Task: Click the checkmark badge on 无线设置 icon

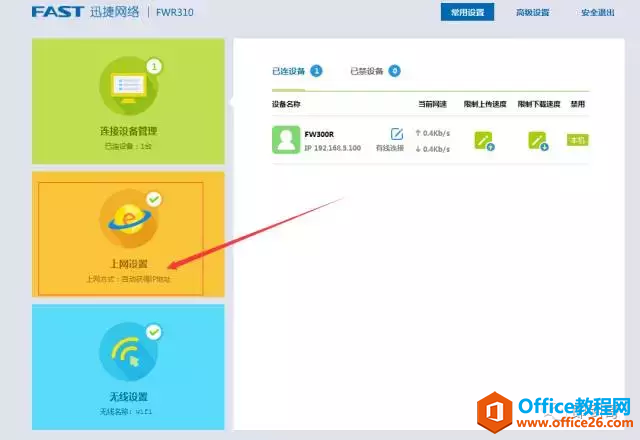Action: click(x=154, y=332)
